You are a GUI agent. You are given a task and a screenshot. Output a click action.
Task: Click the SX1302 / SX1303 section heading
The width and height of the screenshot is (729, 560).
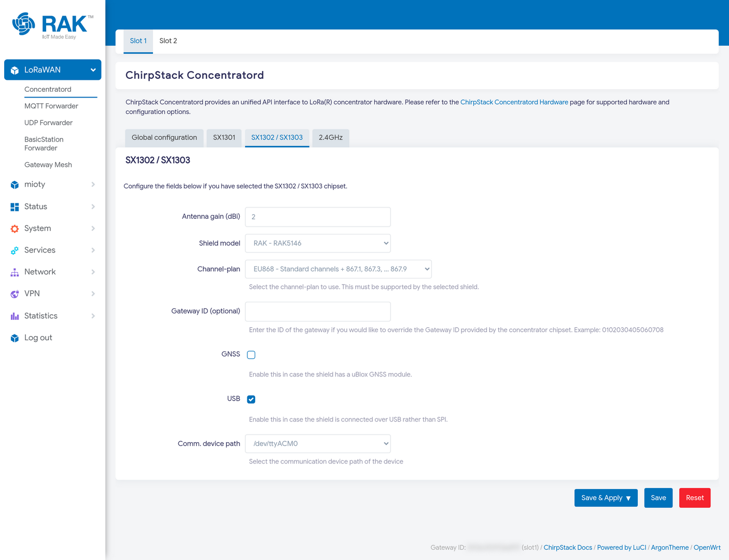pyautogui.click(x=158, y=160)
